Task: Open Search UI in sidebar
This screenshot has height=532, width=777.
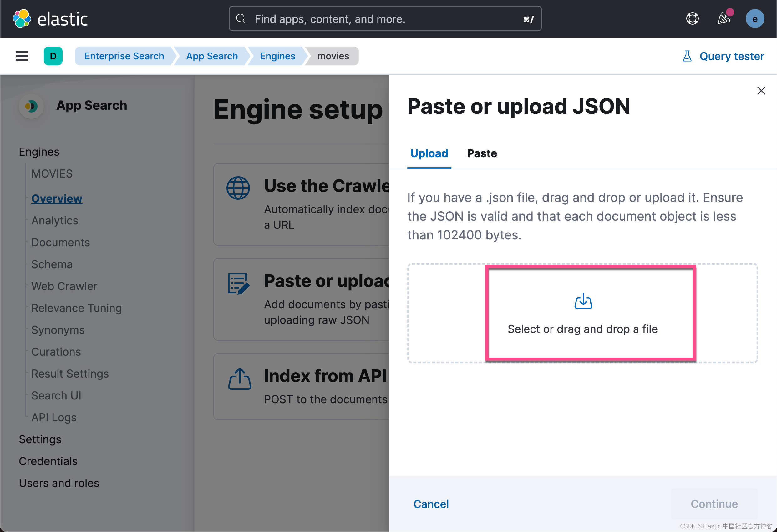Action: 56,395
